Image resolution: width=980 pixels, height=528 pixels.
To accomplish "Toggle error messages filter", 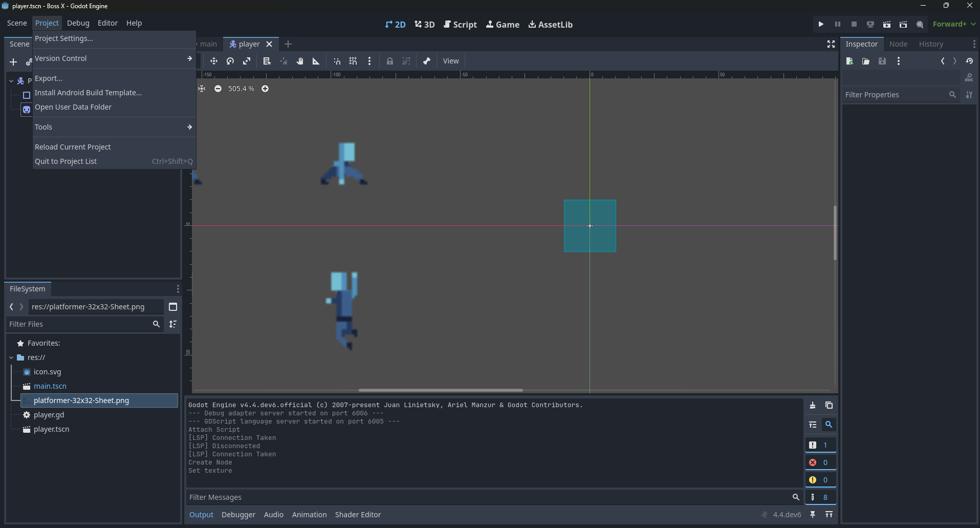I will [821, 462].
